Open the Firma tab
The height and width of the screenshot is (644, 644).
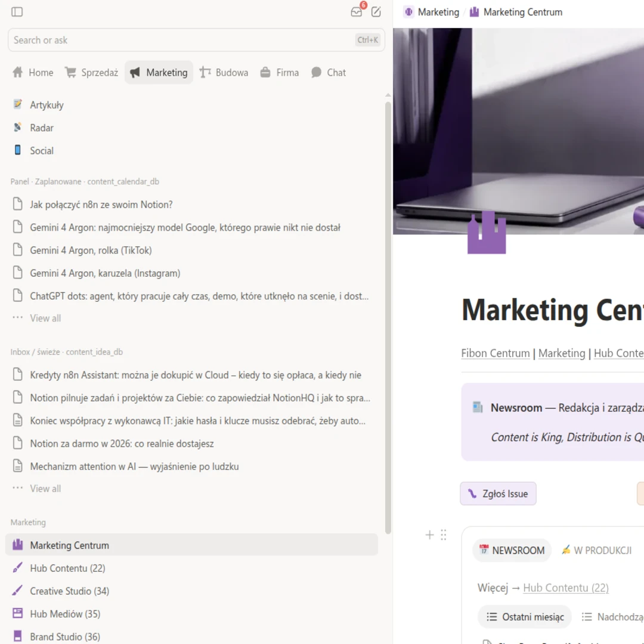279,73
